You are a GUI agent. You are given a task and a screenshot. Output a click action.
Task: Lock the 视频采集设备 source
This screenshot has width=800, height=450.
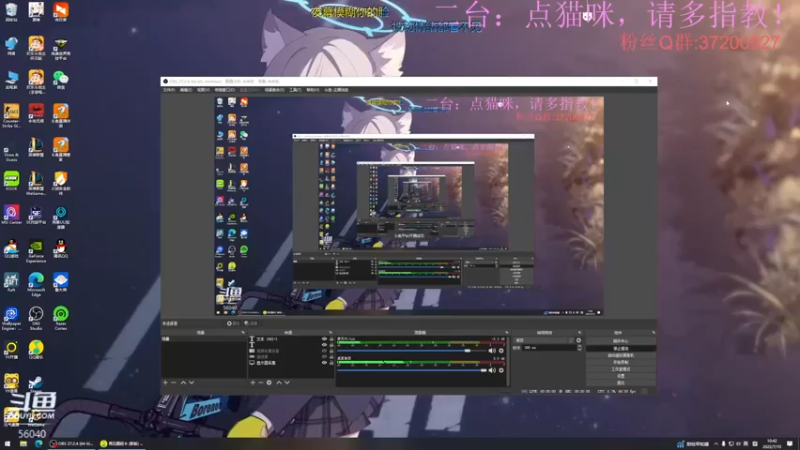click(332, 351)
